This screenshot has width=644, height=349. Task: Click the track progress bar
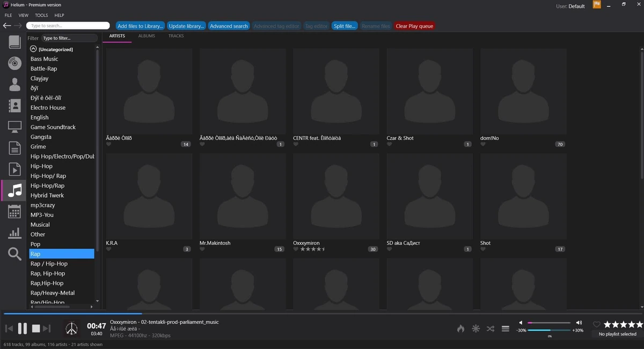coord(322,314)
